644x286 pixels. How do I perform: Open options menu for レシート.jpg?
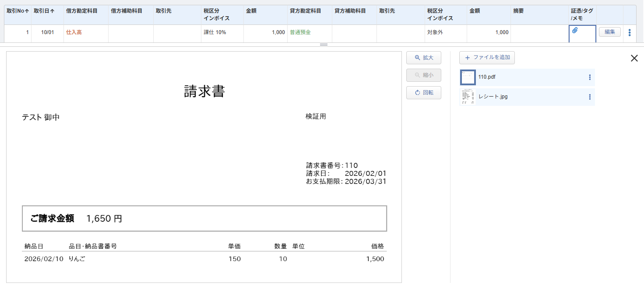click(x=590, y=97)
